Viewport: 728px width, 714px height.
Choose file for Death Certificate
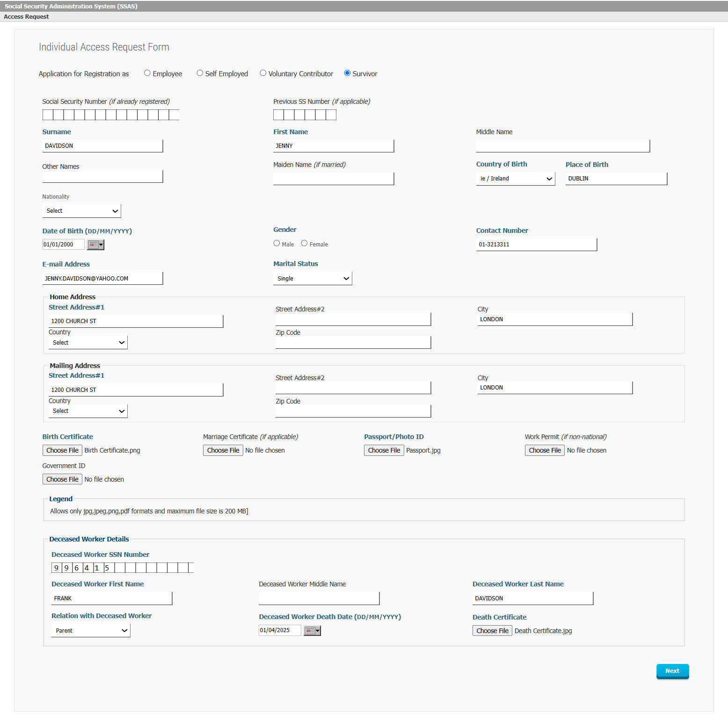tap(492, 631)
